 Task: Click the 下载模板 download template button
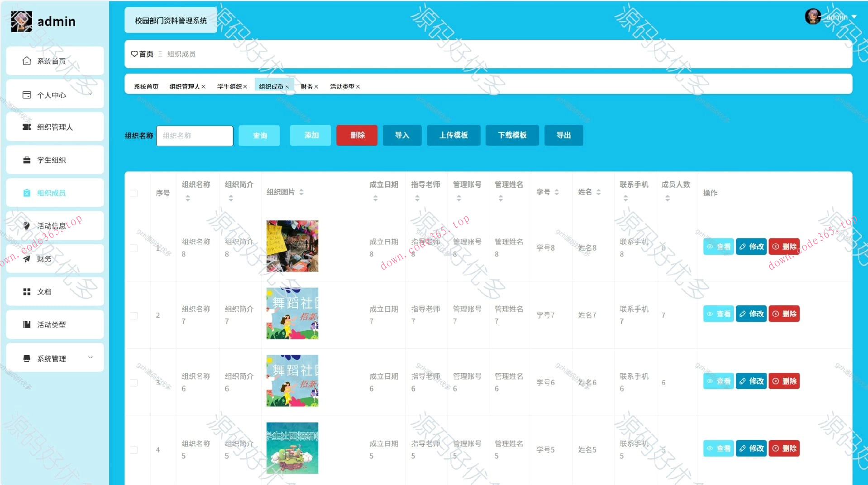pos(512,135)
